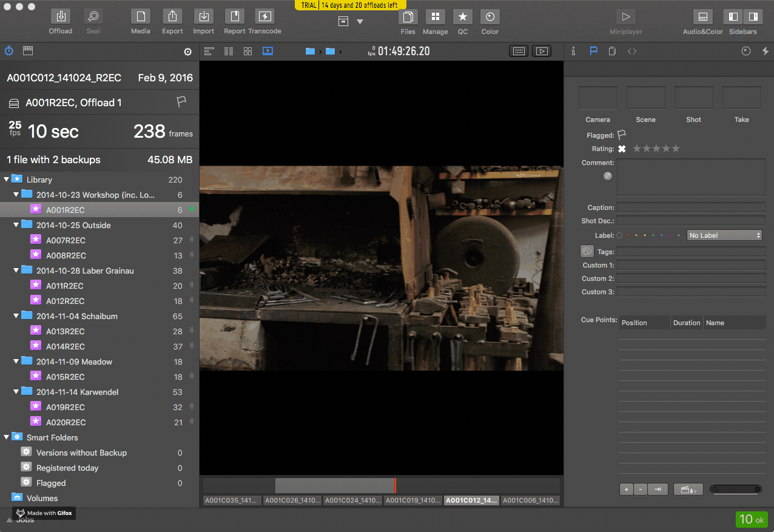Collapse the 2014-10-23 Workshop folder

(x=16, y=195)
